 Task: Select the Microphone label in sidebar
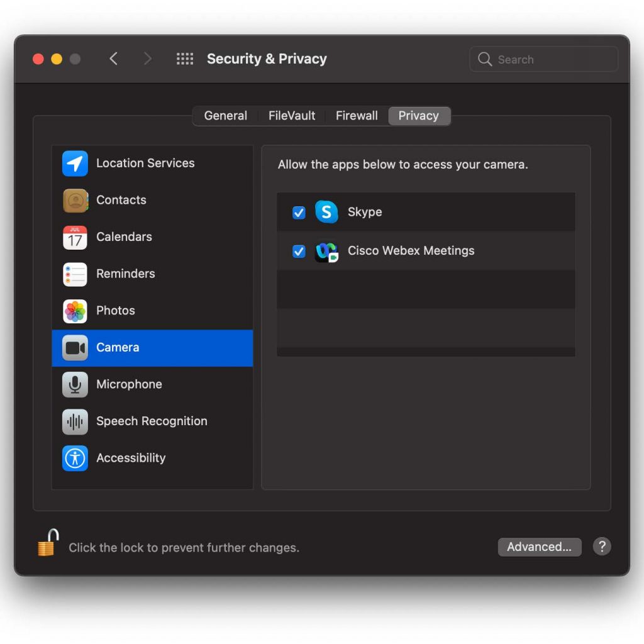tap(129, 384)
